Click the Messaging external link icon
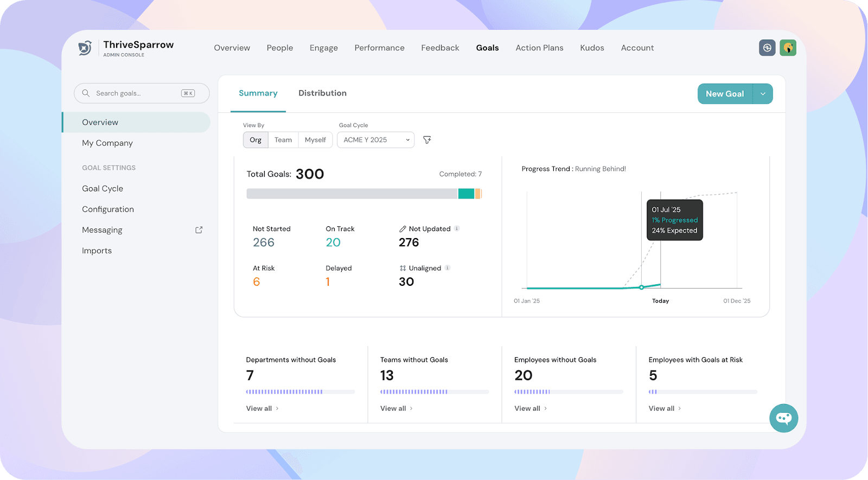 tap(199, 230)
